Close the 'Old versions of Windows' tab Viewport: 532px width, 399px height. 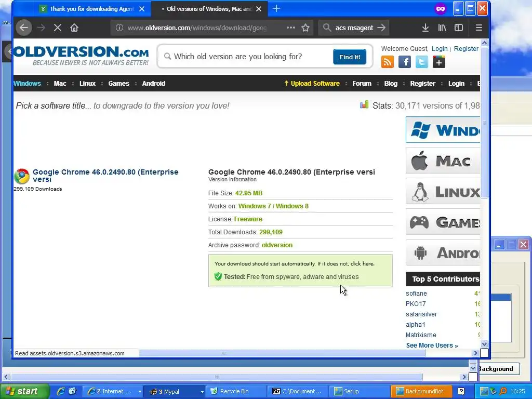click(x=259, y=9)
